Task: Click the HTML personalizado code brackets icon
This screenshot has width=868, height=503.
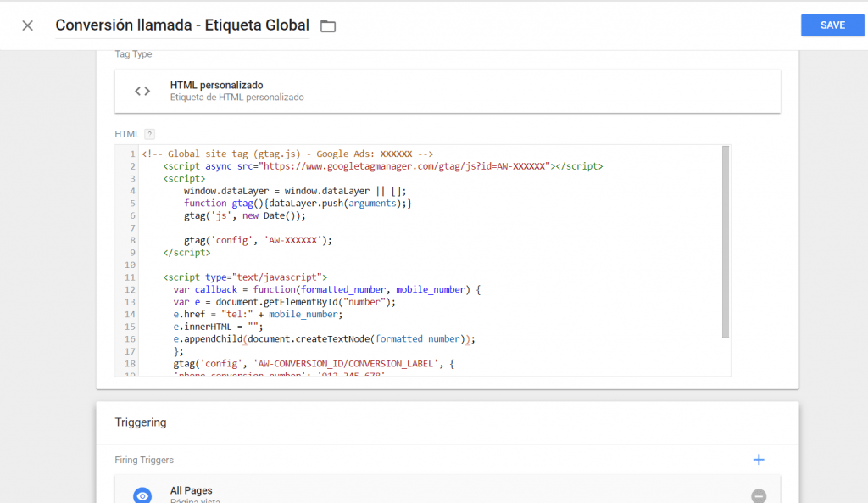Action: [142, 91]
